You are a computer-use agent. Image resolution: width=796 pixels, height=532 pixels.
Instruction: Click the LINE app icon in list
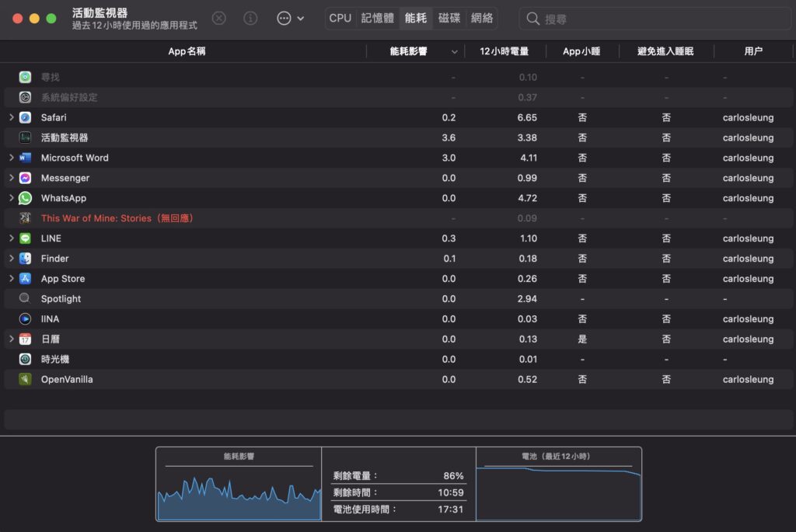(x=25, y=238)
